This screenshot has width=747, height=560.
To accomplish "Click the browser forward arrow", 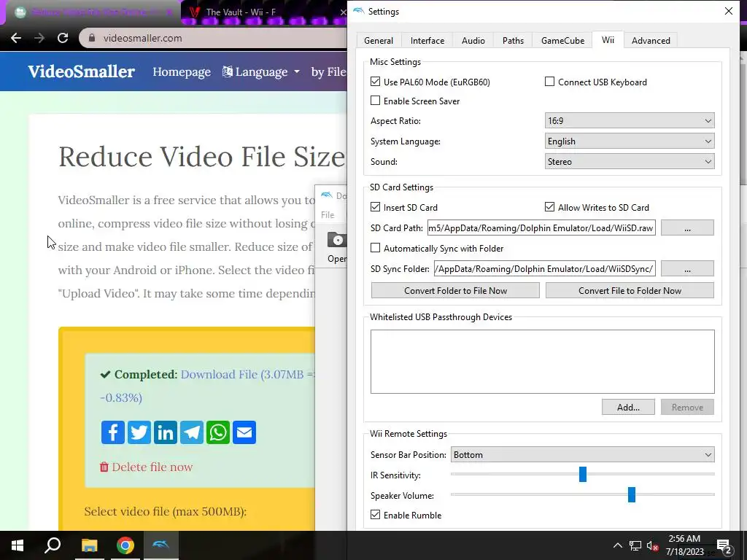I will [x=39, y=38].
